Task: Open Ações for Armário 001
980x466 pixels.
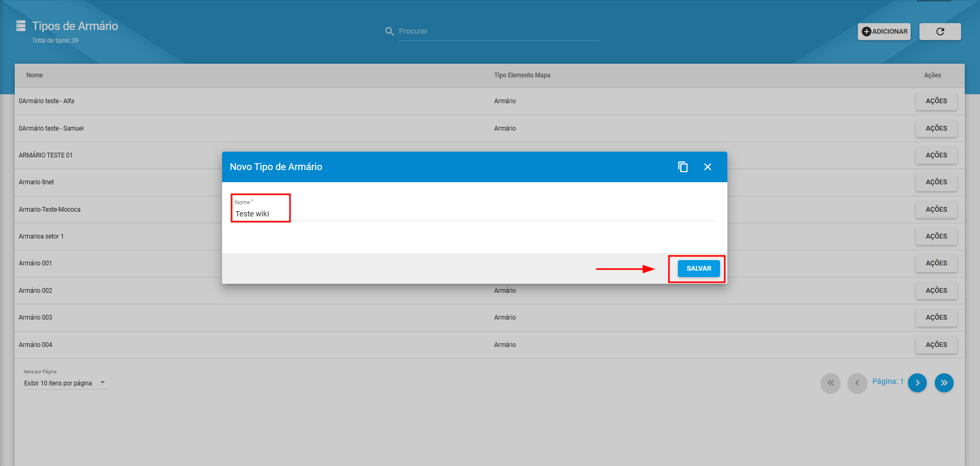Action: (936, 263)
